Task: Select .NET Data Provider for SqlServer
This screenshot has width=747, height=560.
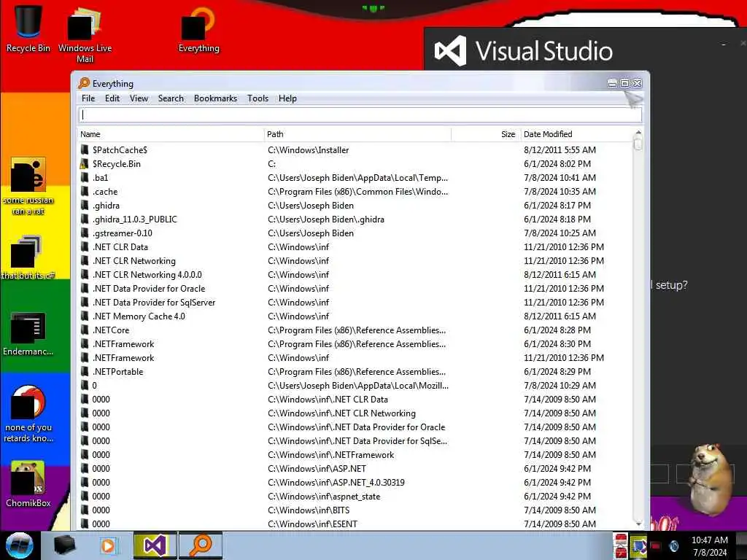Action: 355,303
